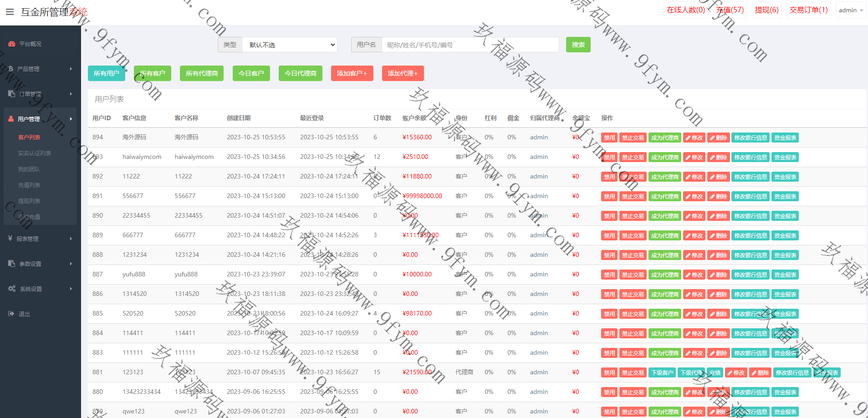Open 实名认证列表 in the sidebar

point(35,153)
